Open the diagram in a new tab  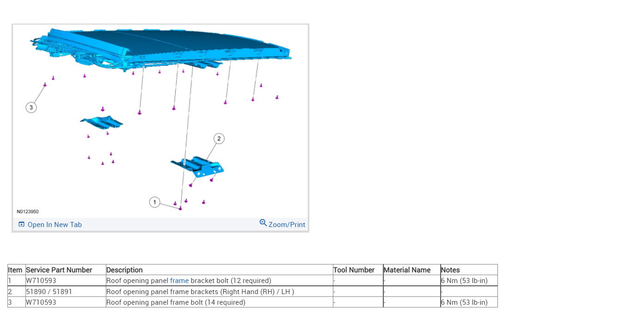point(50,225)
